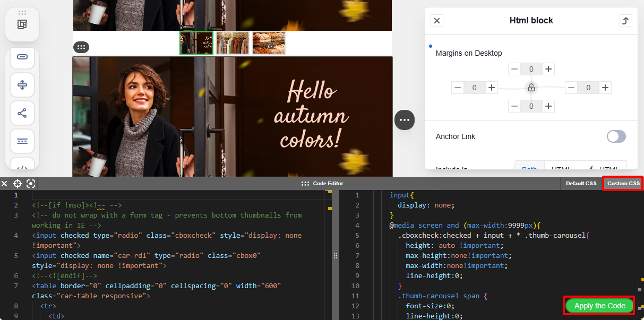Click the 'height: auto !important;' CSS line
The width and height of the screenshot is (644, 320).
click(x=454, y=245)
